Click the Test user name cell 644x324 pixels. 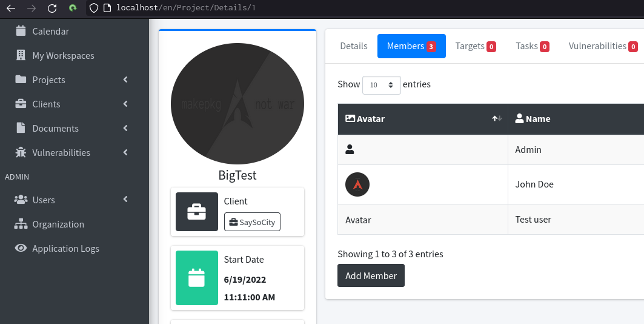576,220
